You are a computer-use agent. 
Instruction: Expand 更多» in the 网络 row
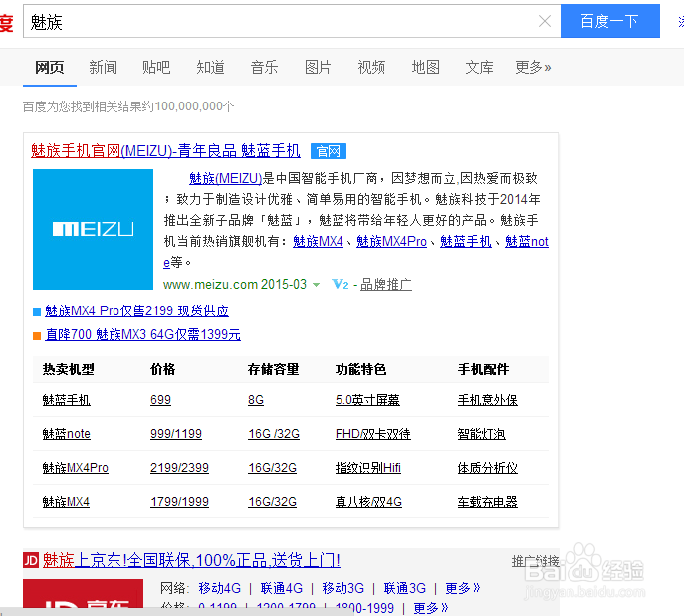click(462, 588)
